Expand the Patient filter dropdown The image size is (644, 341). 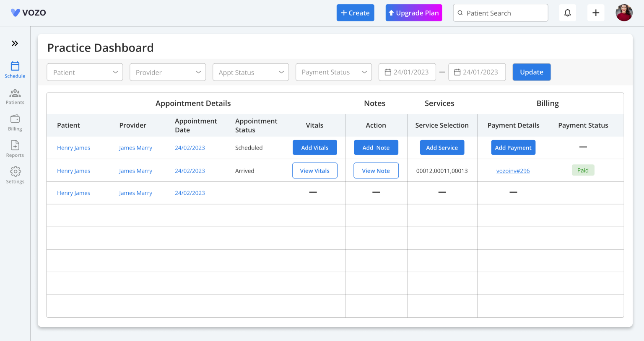85,72
